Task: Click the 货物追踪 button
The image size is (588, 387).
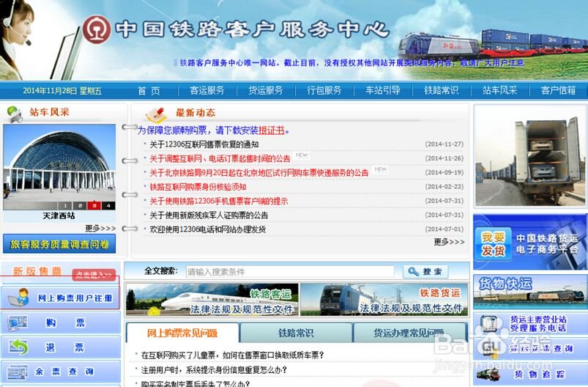Action: 530,374
